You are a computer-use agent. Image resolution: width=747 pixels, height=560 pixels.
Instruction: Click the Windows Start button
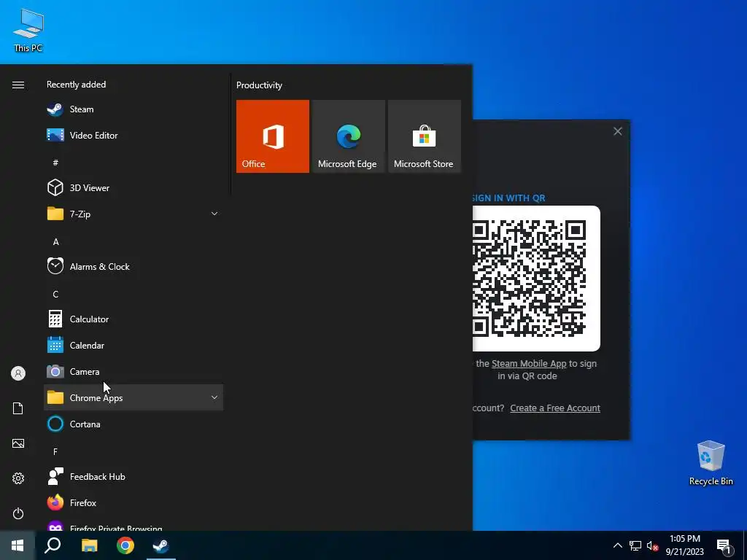coord(18,545)
